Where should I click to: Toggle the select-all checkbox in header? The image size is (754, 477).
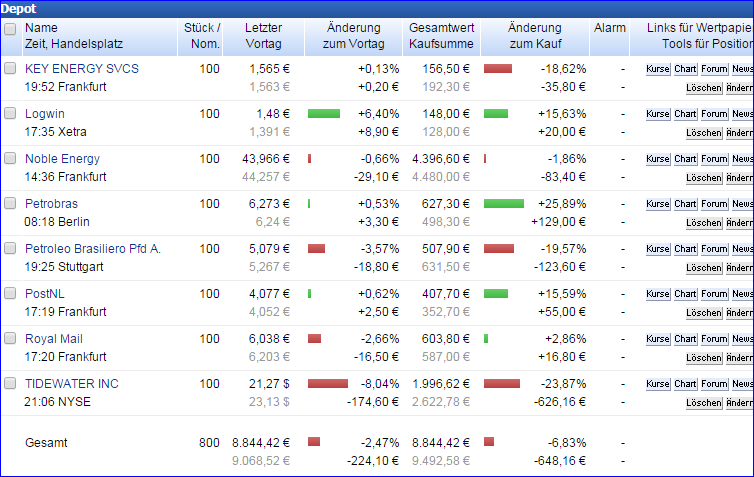tap(10, 29)
